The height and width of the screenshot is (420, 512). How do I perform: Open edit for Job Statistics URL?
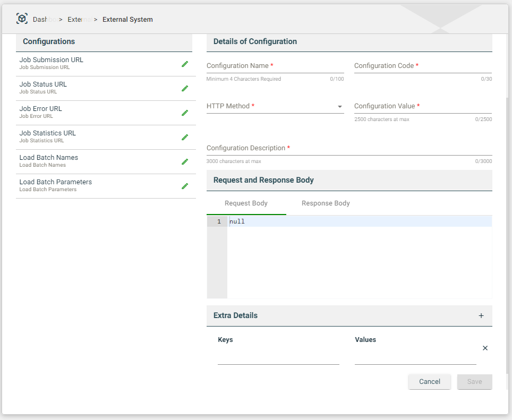pos(185,137)
